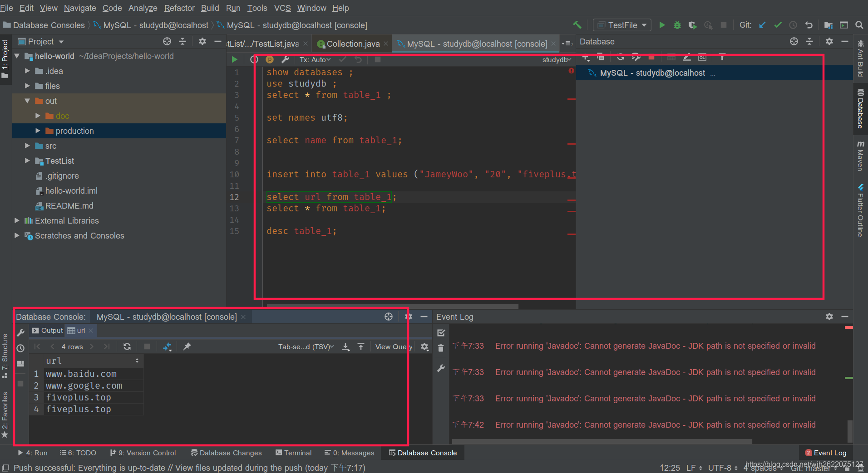Click the Git rollback arrow
The image size is (868, 473).
[x=809, y=25]
